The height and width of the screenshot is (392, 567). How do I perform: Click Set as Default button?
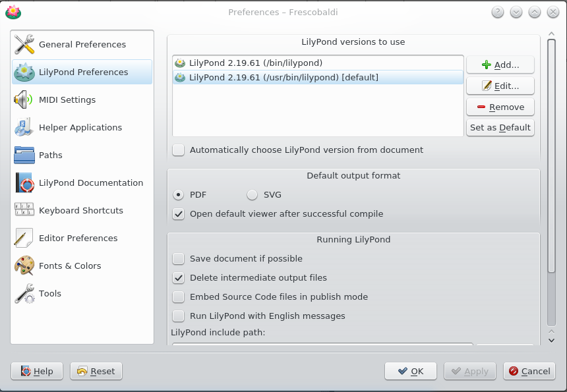pyautogui.click(x=500, y=128)
